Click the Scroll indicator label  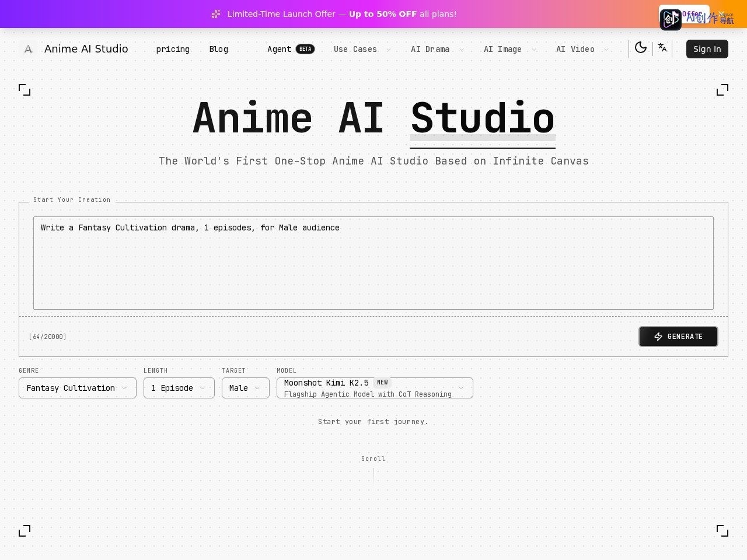[x=373, y=459]
